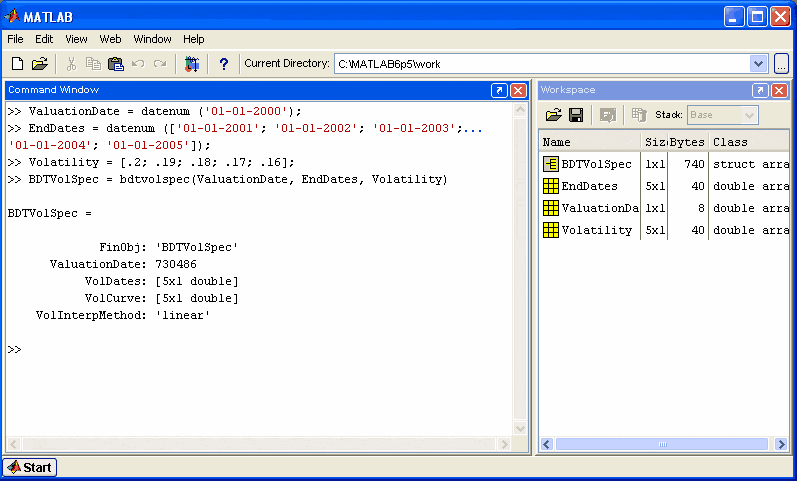Click the Workspace delete variable icon

[x=639, y=115]
